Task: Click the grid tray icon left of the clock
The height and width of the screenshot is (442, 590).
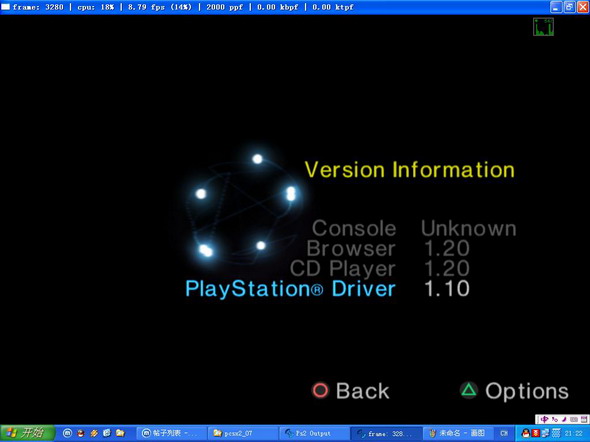Action: [556, 433]
